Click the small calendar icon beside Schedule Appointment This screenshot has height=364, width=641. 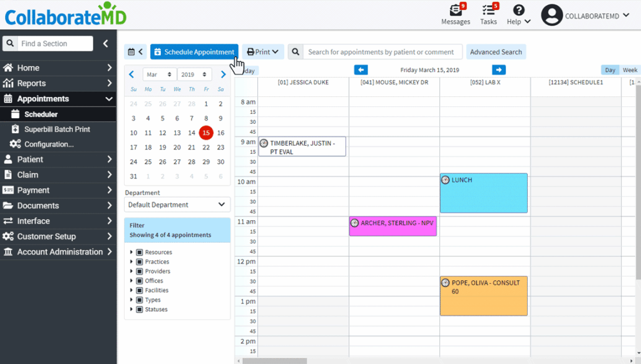click(x=131, y=51)
